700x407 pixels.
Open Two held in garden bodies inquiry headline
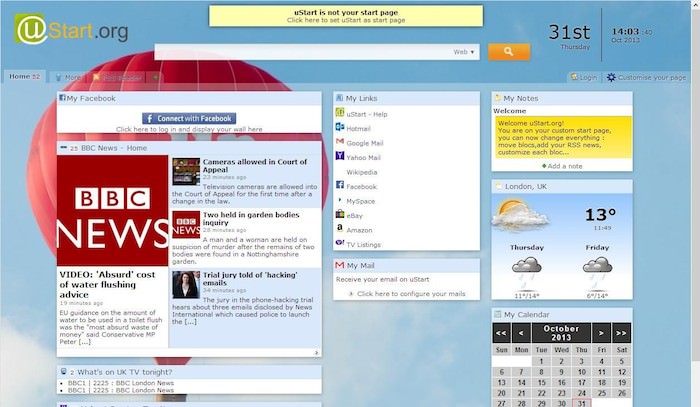251,219
